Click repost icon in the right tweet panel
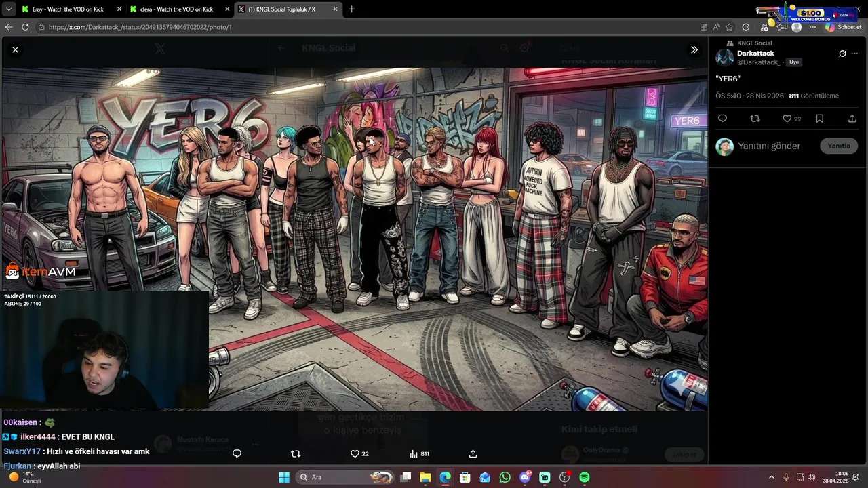This screenshot has width=868, height=488. tap(755, 119)
